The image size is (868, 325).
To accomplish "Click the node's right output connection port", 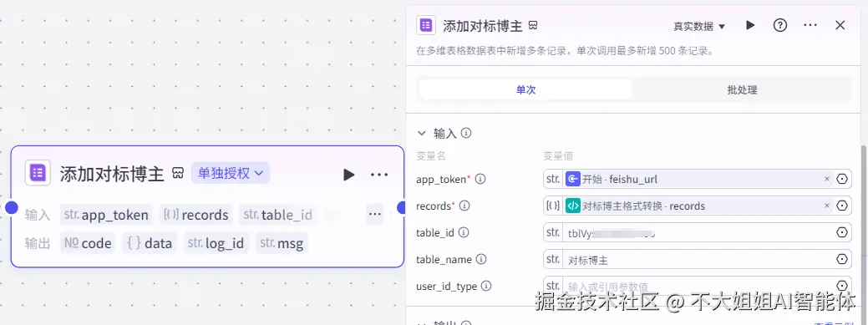I will coord(402,208).
